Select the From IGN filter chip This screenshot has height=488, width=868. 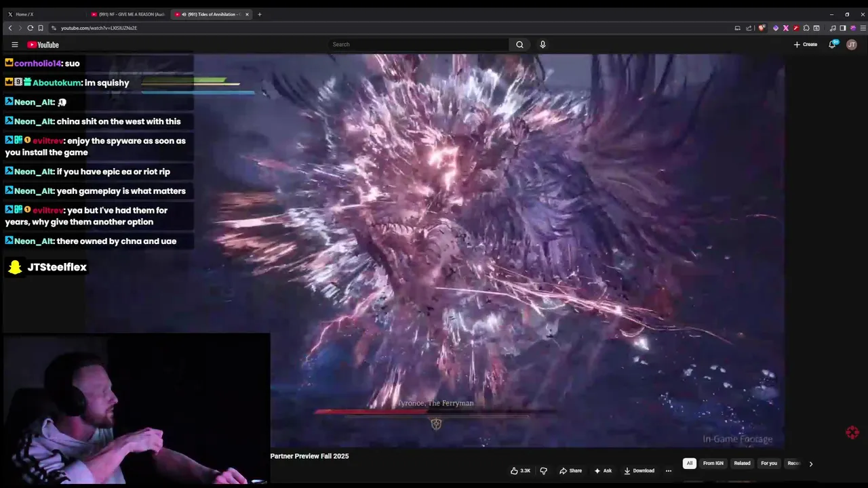point(713,464)
